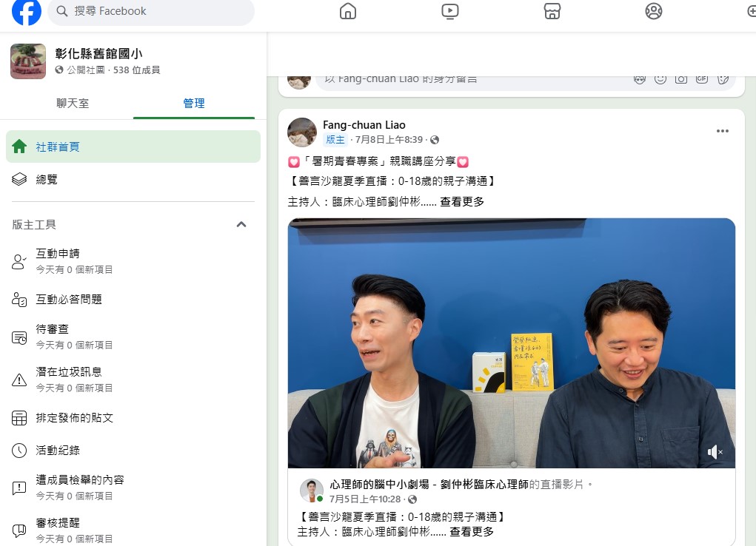The height and width of the screenshot is (546, 756).
Task: Open 總覽 overview
Action: click(133, 179)
